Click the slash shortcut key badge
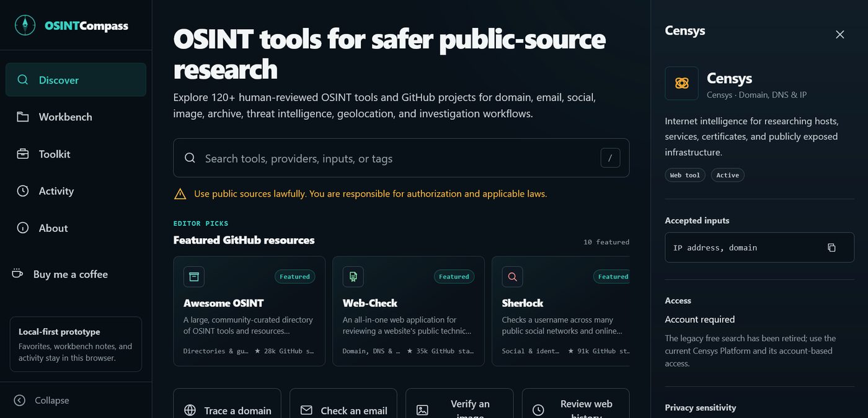Image resolution: width=868 pixels, height=418 pixels. 610,158
